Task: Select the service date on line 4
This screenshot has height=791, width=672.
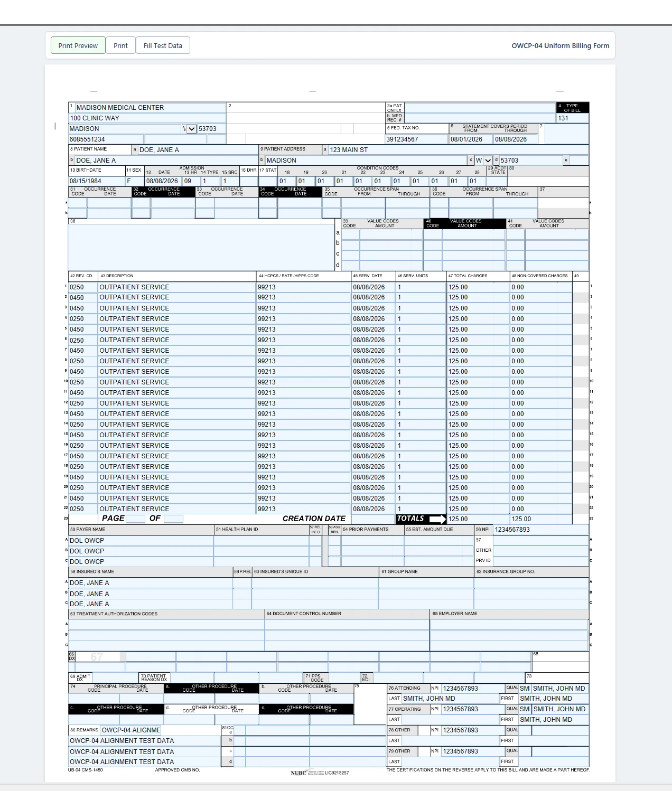Action: click(374, 319)
